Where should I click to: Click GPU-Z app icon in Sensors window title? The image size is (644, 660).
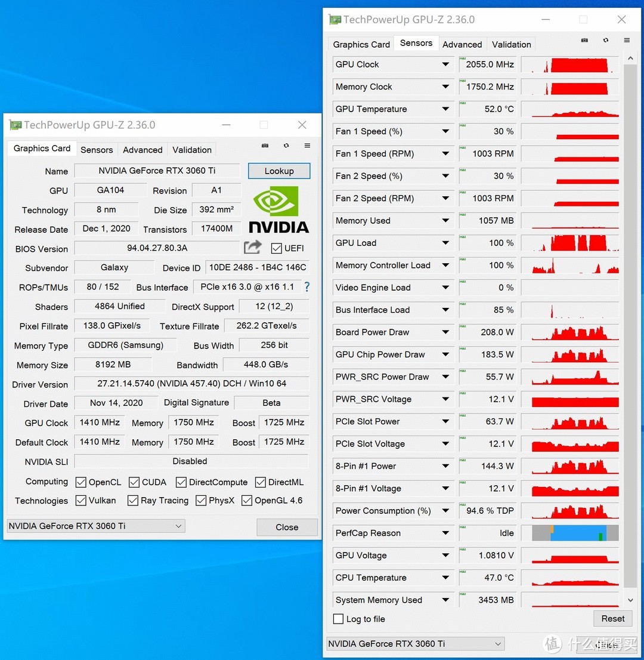coord(335,20)
